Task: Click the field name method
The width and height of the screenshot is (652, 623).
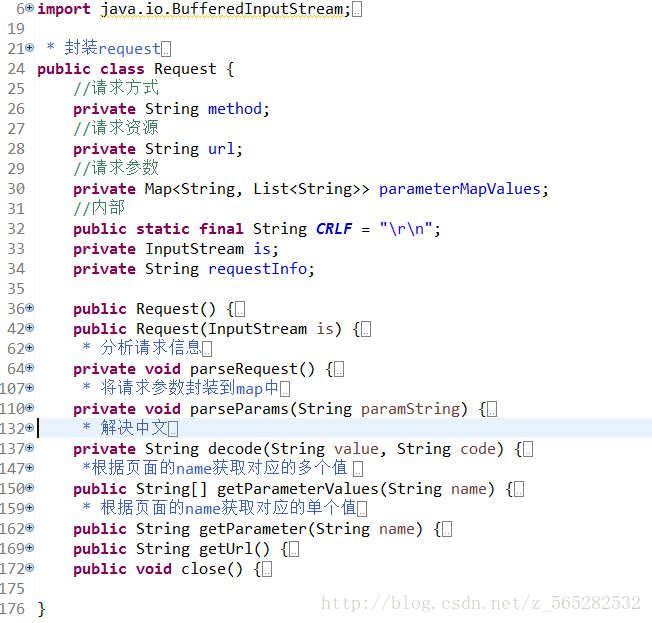Action: tap(235, 109)
